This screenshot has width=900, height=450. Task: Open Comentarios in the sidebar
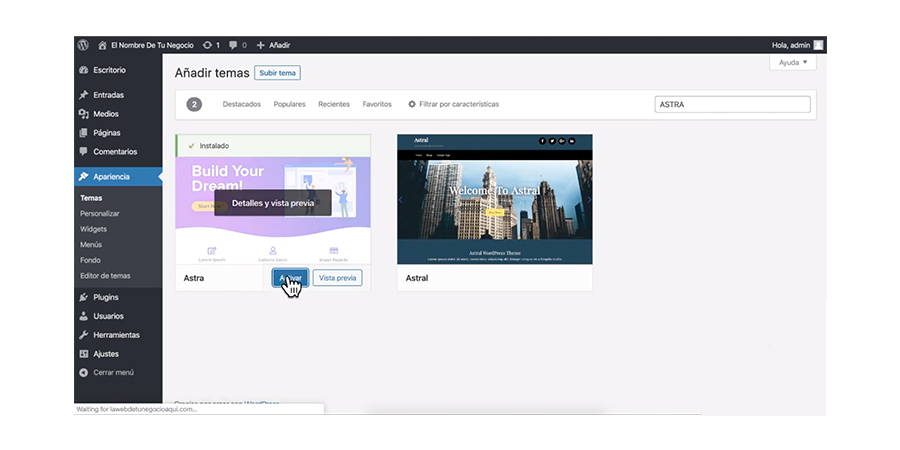(115, 152)
